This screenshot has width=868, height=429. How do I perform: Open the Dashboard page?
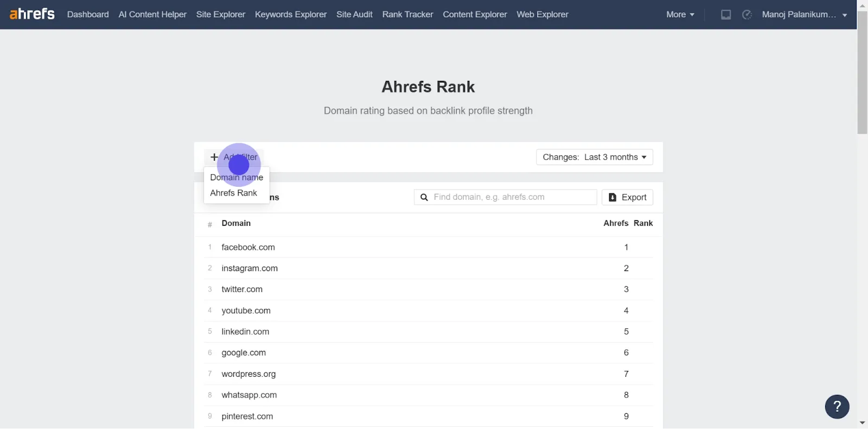pyautogui.click(x=88, y=15)
